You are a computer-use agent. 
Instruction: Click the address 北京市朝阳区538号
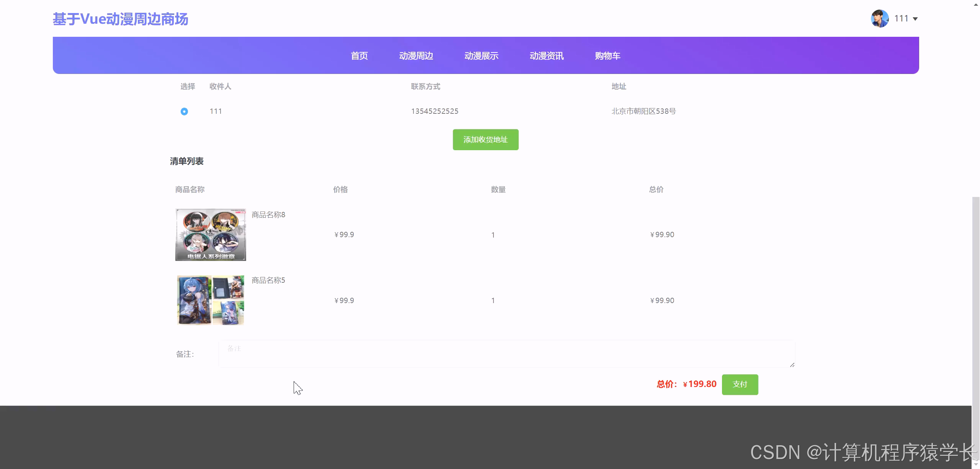pos(644,111)
